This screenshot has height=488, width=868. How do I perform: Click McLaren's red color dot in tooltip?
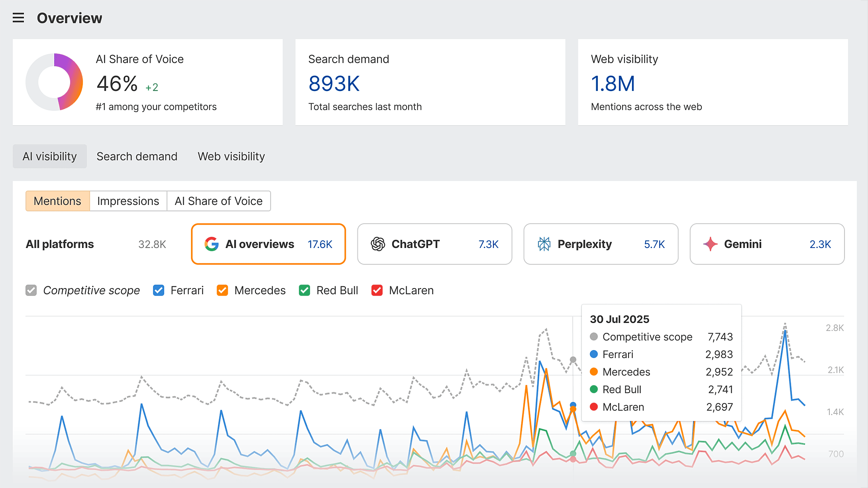594,407
